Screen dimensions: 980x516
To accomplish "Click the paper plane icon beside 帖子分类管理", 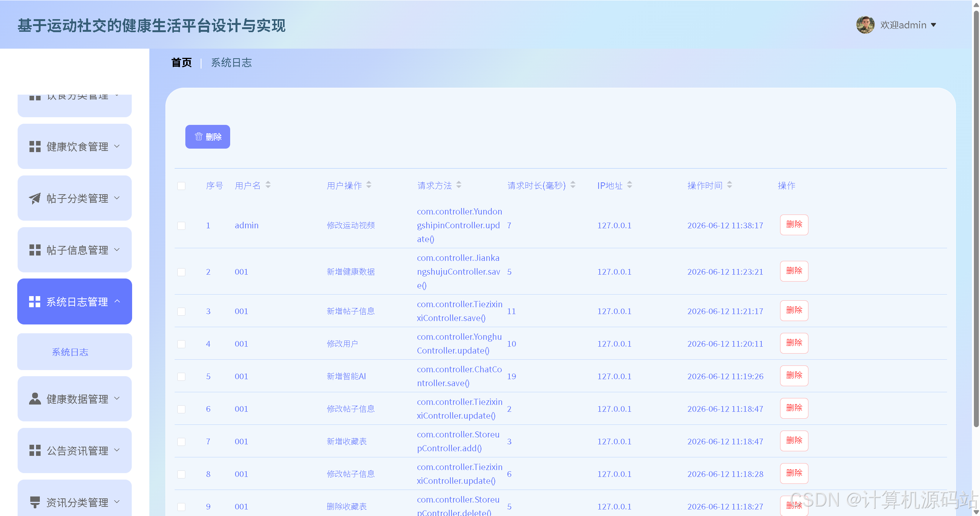I will coord(35,198).
